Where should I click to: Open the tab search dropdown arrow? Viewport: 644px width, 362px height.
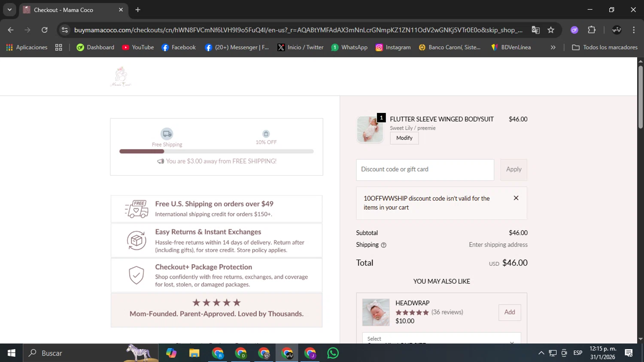9,9
